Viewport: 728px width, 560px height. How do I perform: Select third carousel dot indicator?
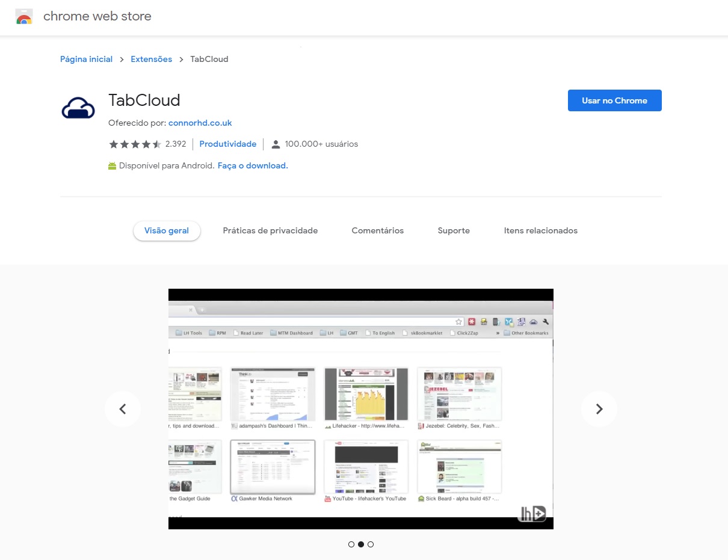pyautogui.click(x=371, y=544)
